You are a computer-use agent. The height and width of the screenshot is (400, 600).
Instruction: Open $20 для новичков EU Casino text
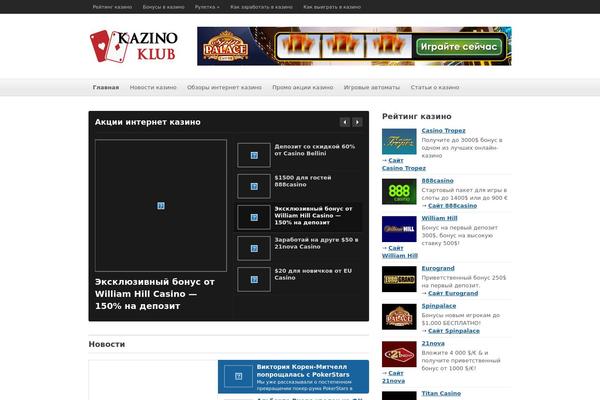(313, 274)
